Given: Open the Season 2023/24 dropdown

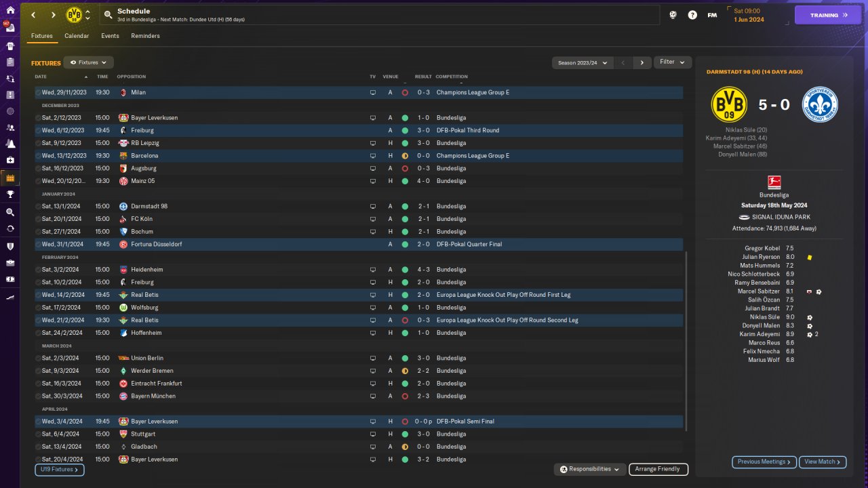Looking at the screenshot, I should [x=583, y=62].
